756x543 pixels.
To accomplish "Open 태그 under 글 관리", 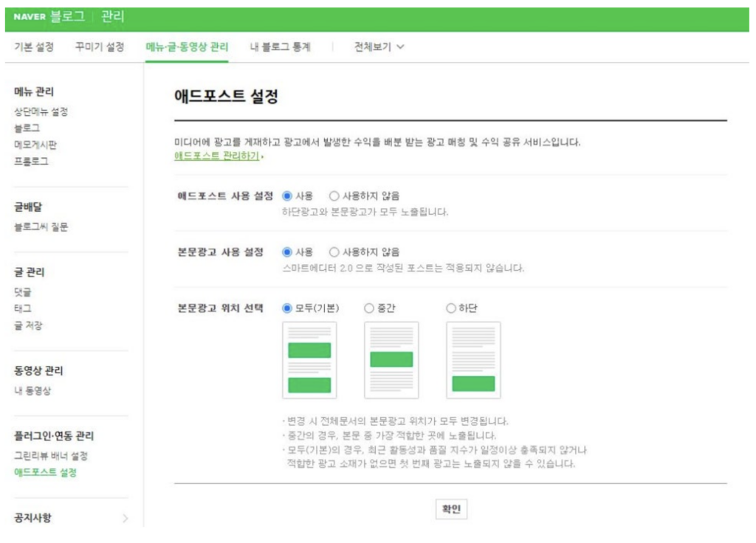I will 23,308.
